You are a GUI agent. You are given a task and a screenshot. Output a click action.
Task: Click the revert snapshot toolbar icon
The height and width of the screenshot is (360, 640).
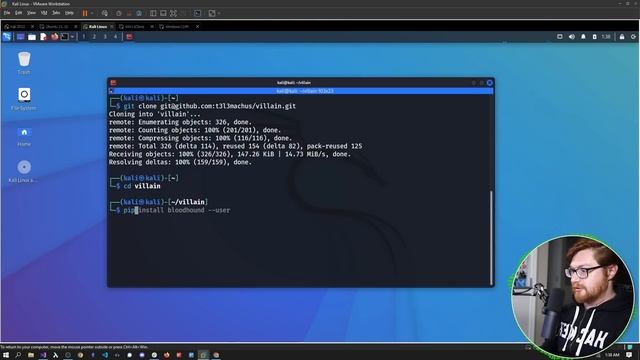pos(129,13)
